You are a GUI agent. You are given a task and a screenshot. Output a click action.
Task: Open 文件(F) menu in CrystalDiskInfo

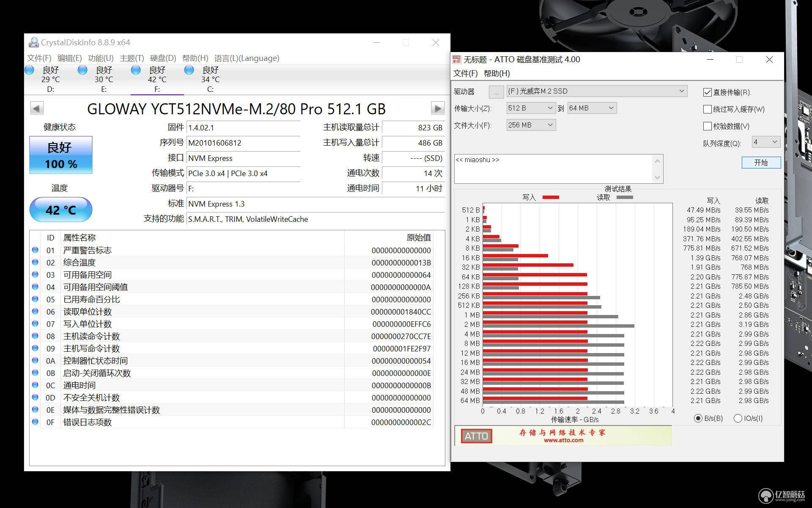(39, 58)
